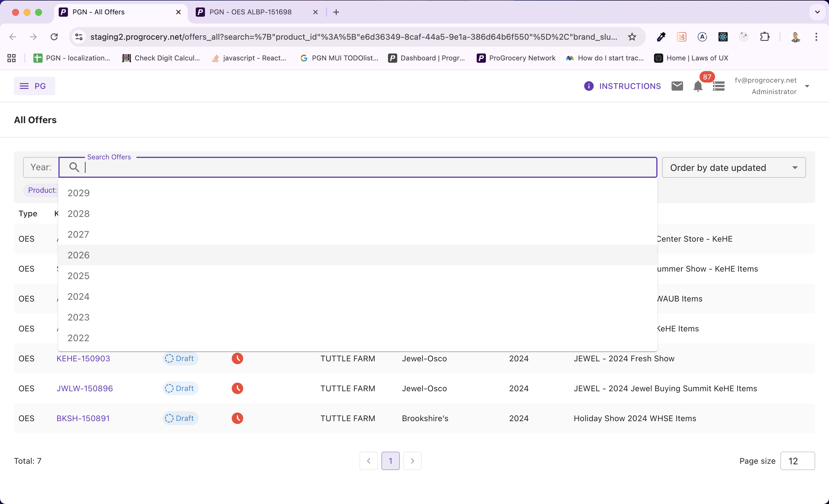Open the browser extensions puzzle icon
The width and height of the screenshot is (829, 504).
click(765, 37)
